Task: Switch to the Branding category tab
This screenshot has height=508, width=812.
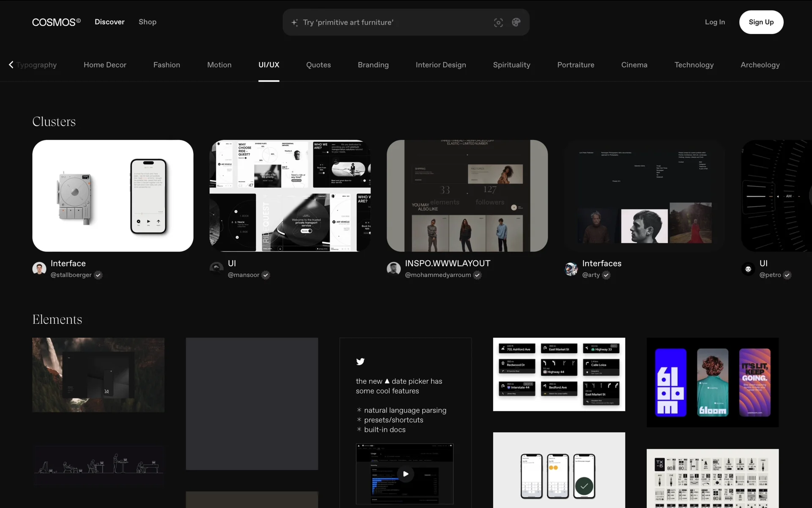Action: click(x=373, y=65)
